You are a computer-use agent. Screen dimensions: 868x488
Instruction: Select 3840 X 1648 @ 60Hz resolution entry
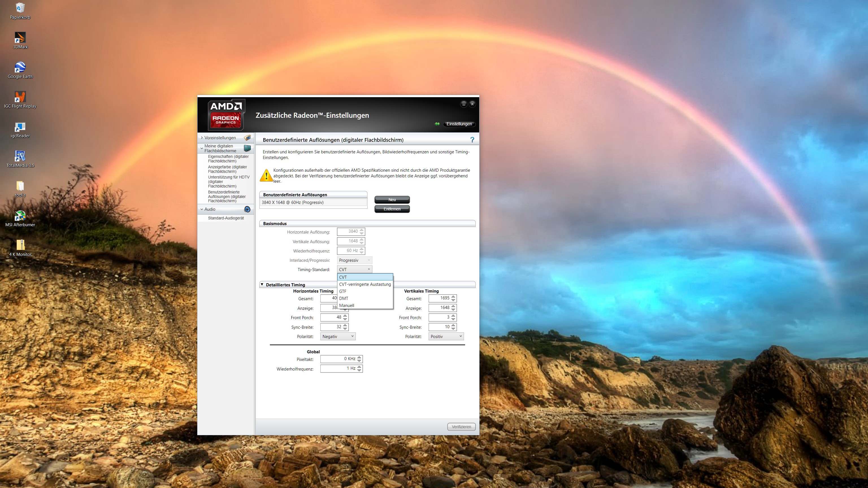click(313, 202)
